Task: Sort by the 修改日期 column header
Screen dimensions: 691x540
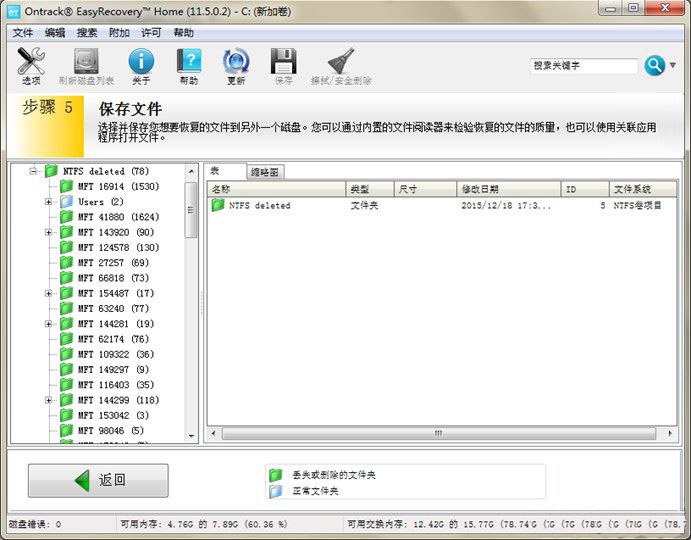Action: (509, 189)
